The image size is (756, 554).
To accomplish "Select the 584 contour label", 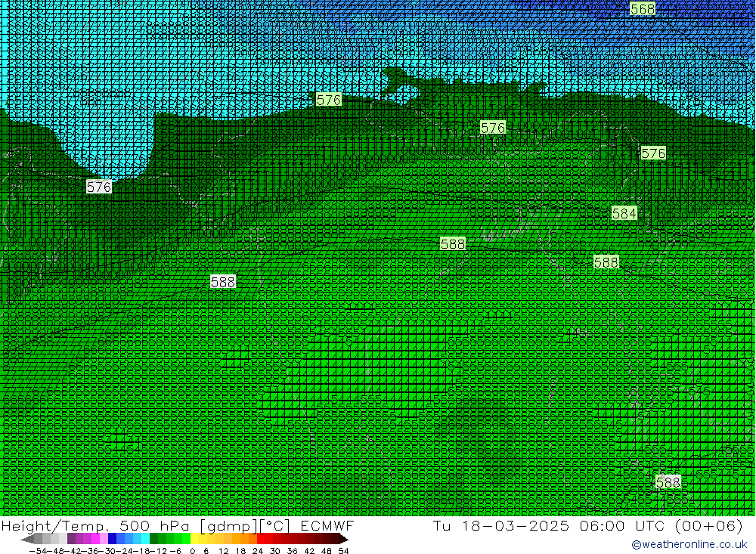I will tap(624, 213).
